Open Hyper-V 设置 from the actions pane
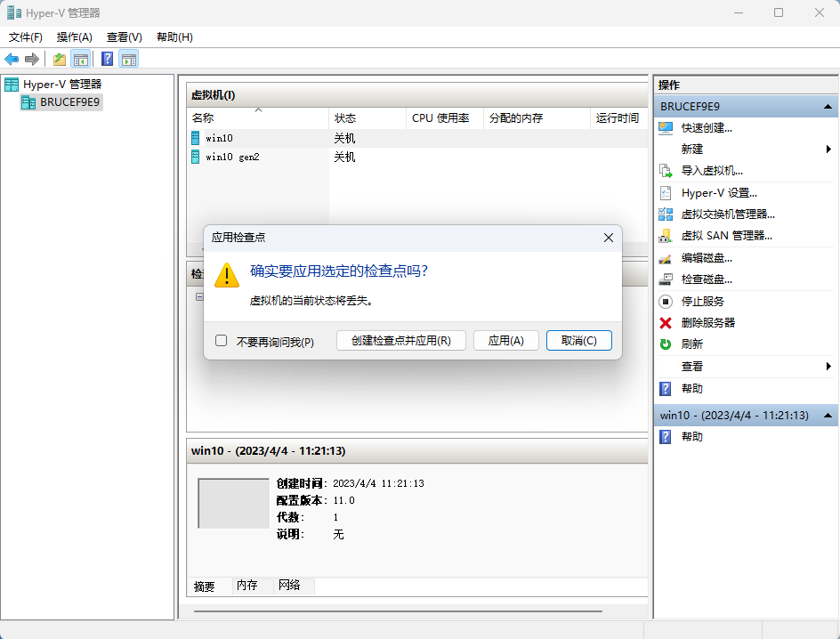The image size is (840, 639). coord(719,192)
